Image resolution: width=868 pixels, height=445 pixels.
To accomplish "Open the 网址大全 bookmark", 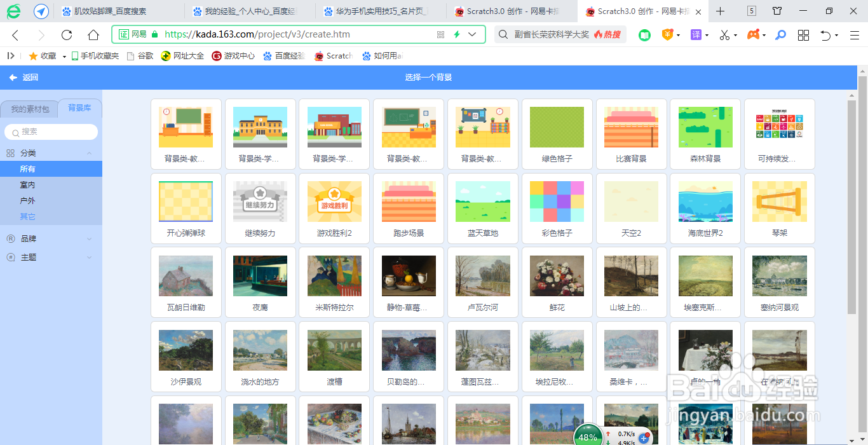I will pos(182,56).
